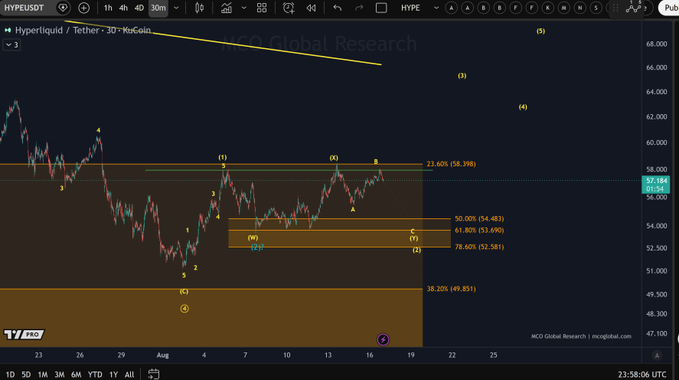Select the green horizontal line
Screen dimensions: 679x380
coord(288,170)
